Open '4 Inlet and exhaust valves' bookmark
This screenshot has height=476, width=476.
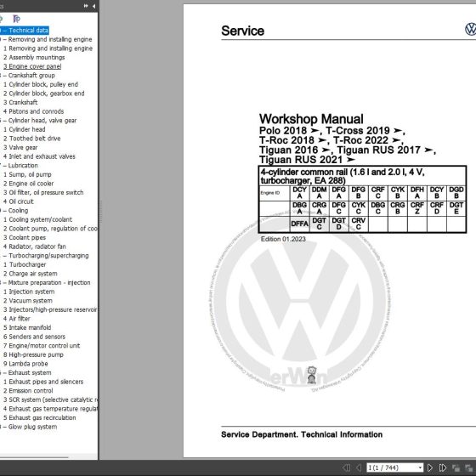coord(39,156)
